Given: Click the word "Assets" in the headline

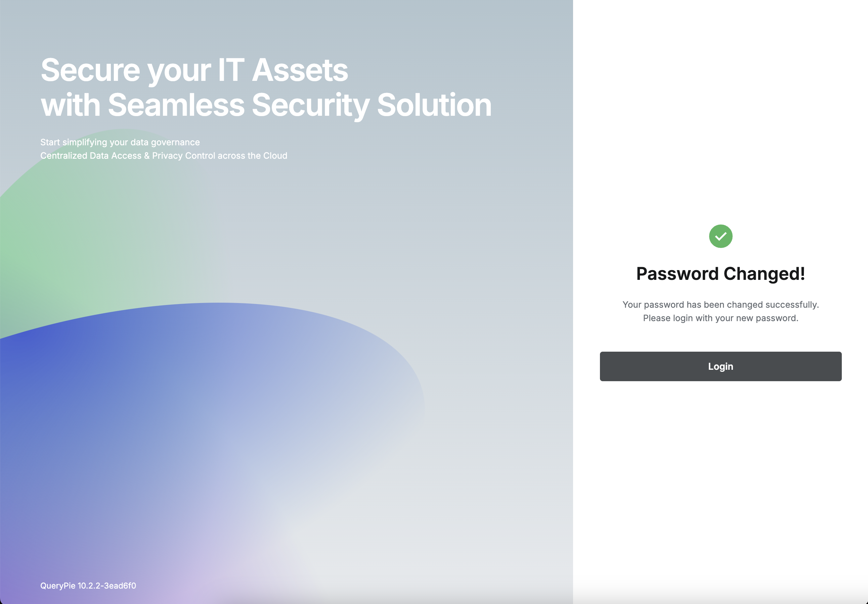Looking at the screenshot, I should 299,70.
